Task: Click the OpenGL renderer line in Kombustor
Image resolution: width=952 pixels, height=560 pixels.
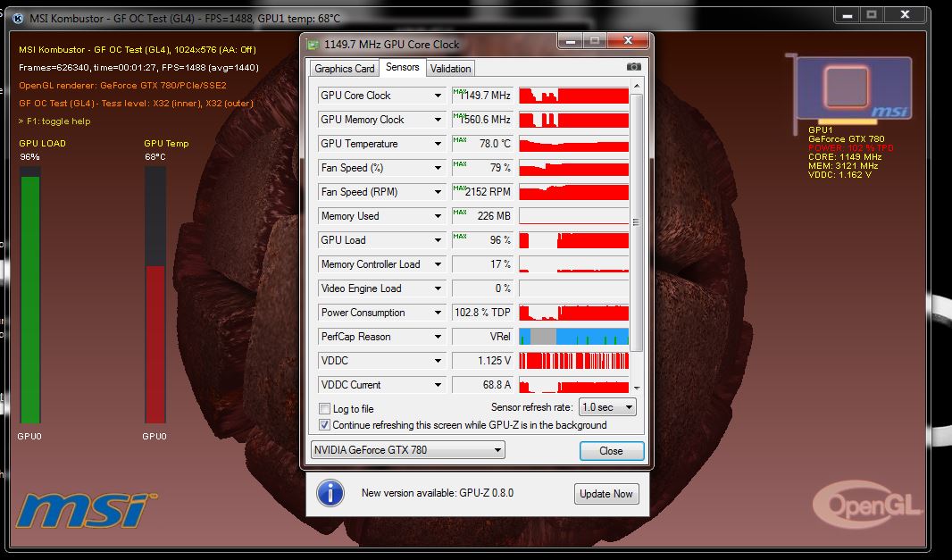Action: coord(122,86)
